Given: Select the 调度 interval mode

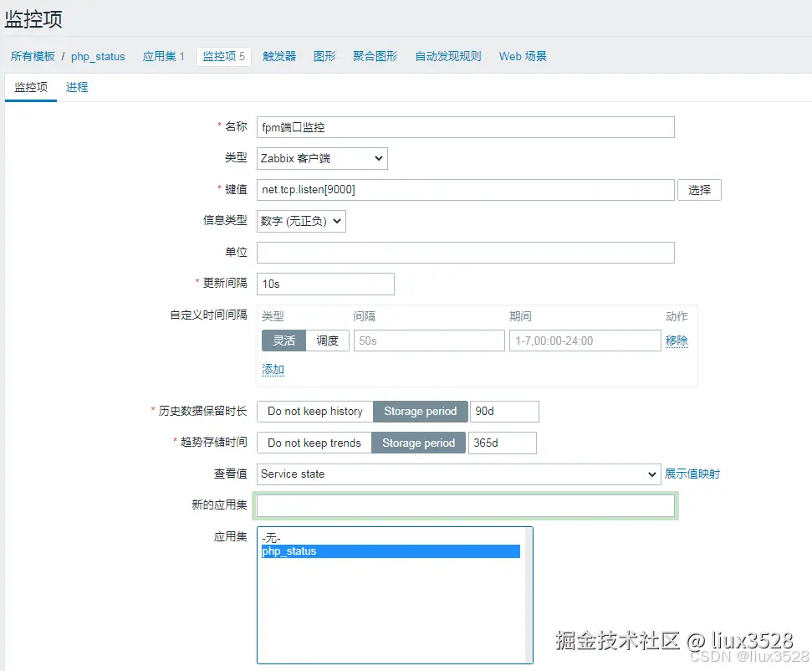Looking at the screenshot, I should 327,341.
